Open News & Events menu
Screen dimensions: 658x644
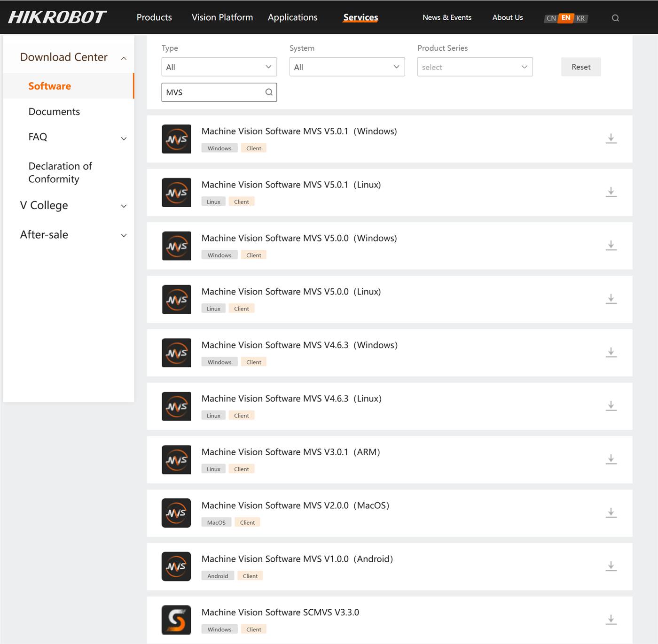447,17
